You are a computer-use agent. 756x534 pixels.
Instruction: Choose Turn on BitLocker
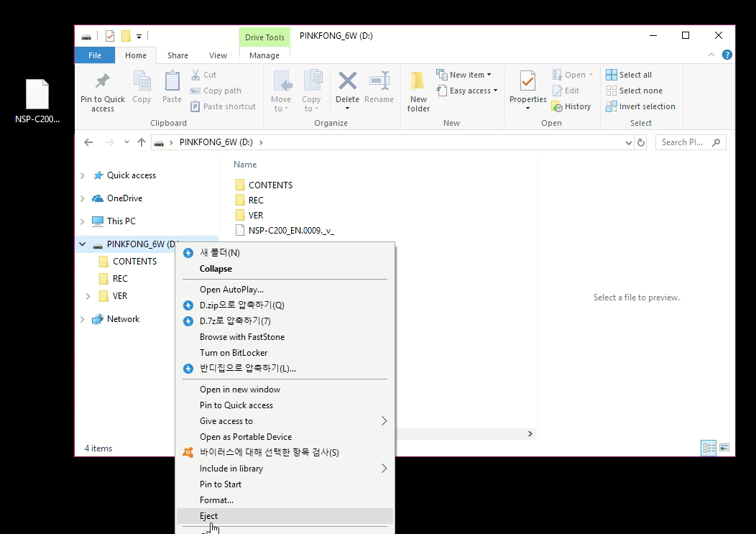(285, 353)
